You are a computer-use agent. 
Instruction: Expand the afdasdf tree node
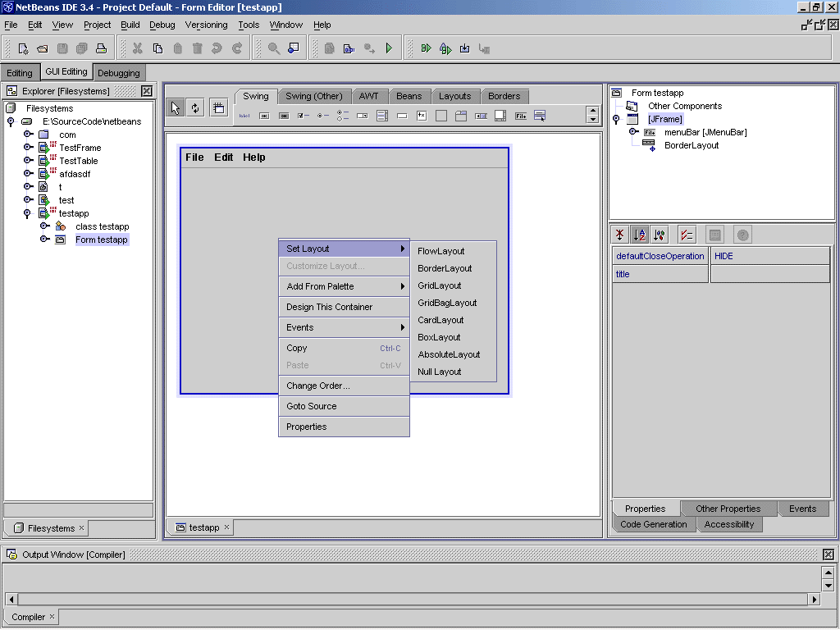click(28, 173)
